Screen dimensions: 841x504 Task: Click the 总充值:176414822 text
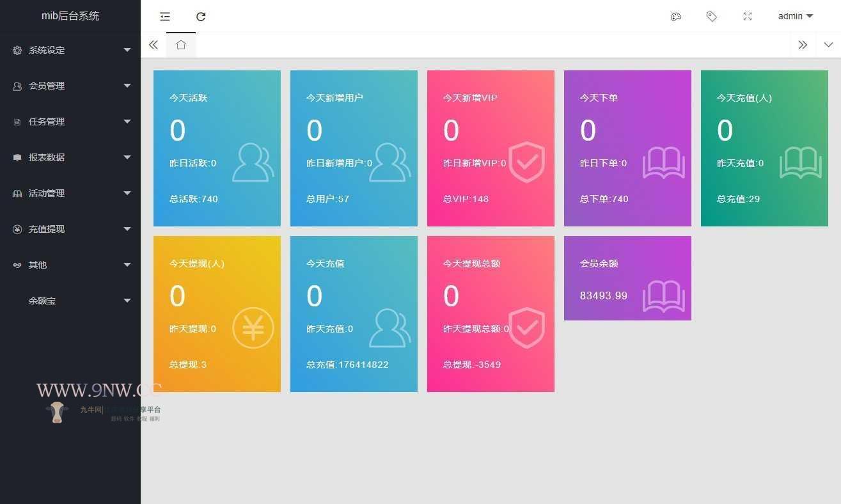coord(347,365)
